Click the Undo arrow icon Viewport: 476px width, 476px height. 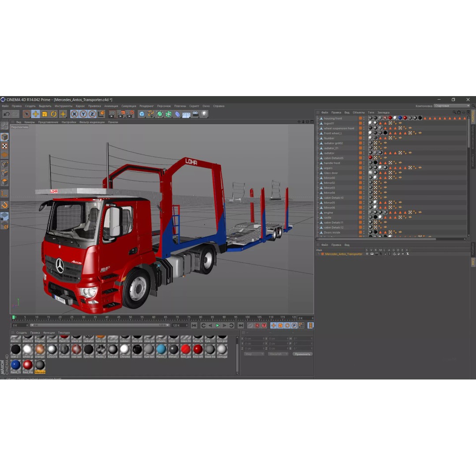pos(7,114)
